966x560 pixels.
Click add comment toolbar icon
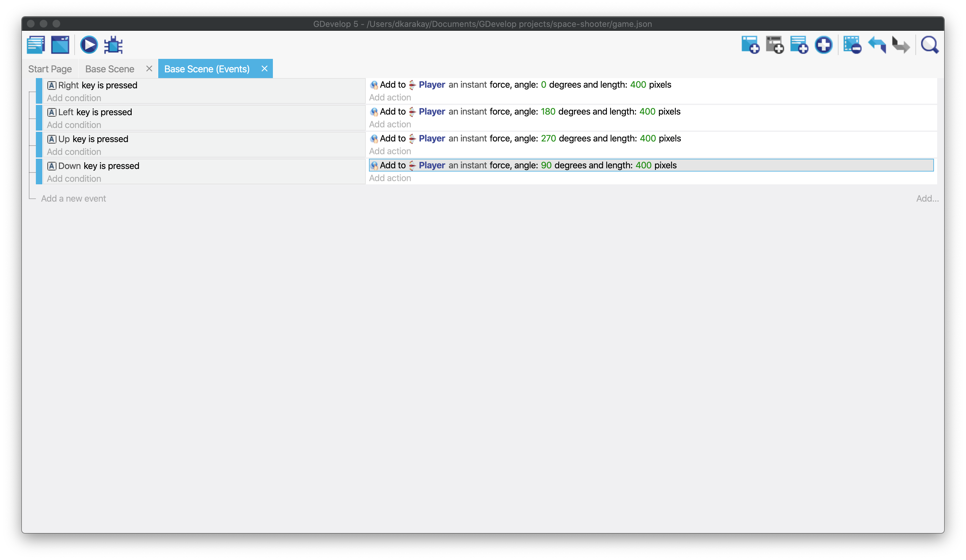coord(799,45)
